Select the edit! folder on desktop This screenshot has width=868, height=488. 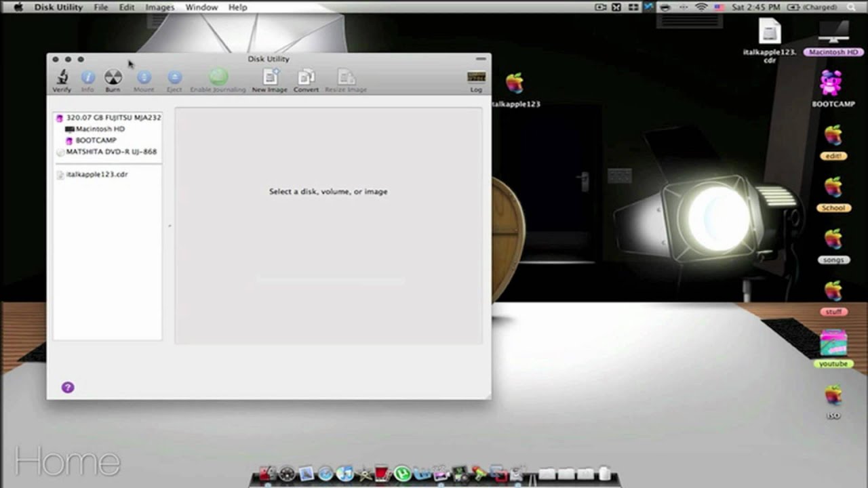[833, 142]
